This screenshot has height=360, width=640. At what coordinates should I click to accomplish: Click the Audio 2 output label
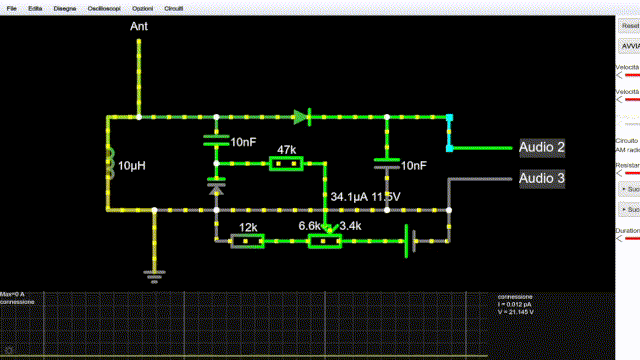(542, 147)
